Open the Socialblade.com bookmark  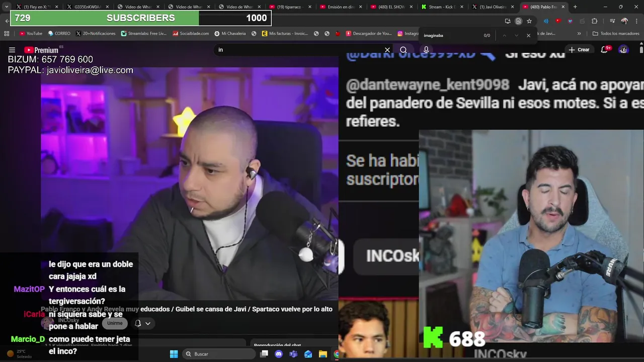pos(191,34)
